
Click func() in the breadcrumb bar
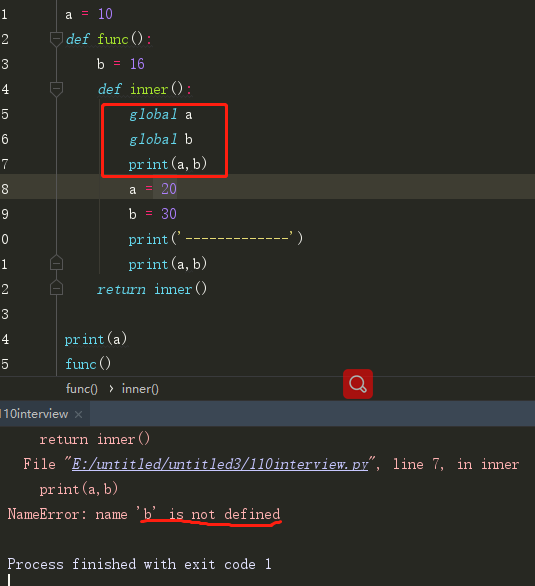pyautogui.click(x=82, y=389)
